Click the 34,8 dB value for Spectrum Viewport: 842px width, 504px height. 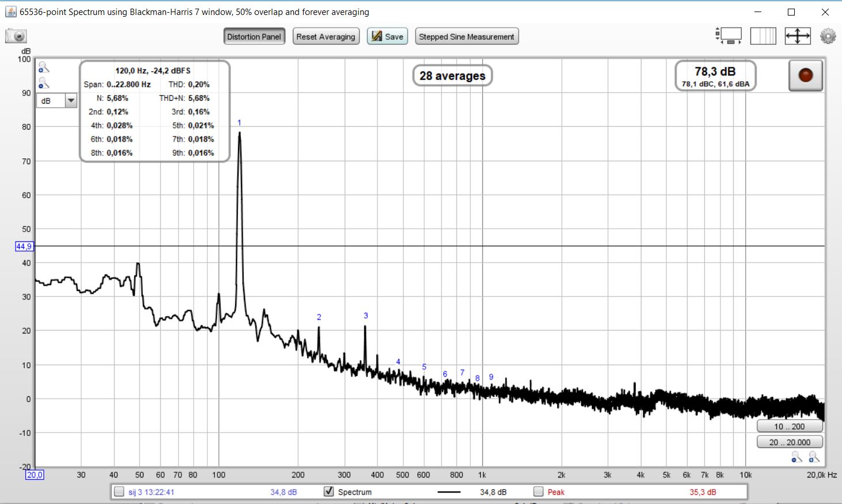(493, 492)
